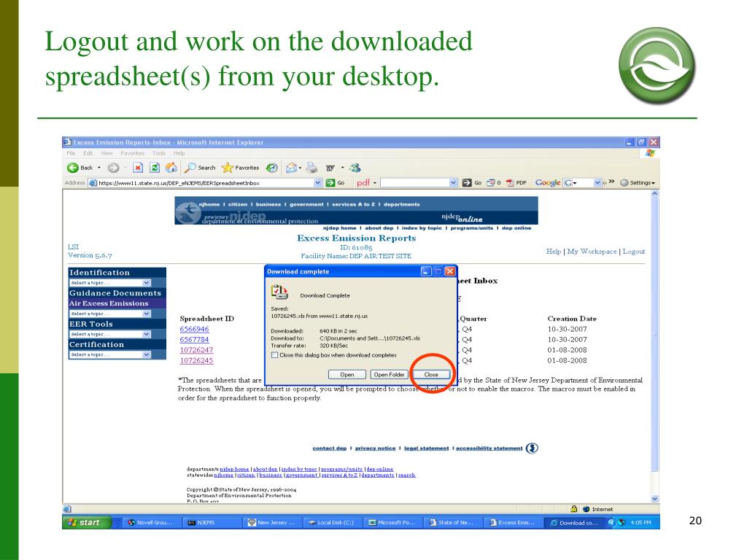The image size is (747, 560).
Task: Click the My Workspace link
Action: point(592,252)
